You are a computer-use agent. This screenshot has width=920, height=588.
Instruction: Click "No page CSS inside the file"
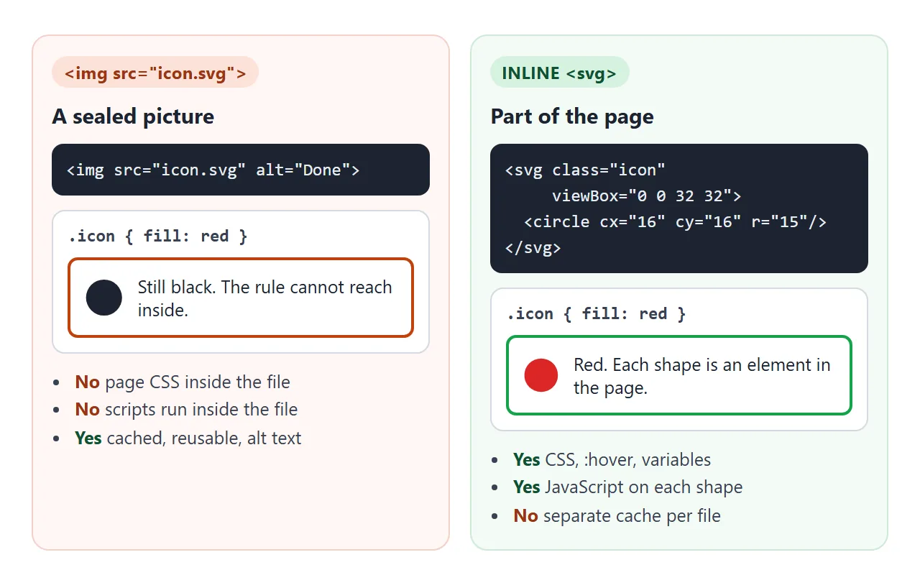(x=183, y=382)
